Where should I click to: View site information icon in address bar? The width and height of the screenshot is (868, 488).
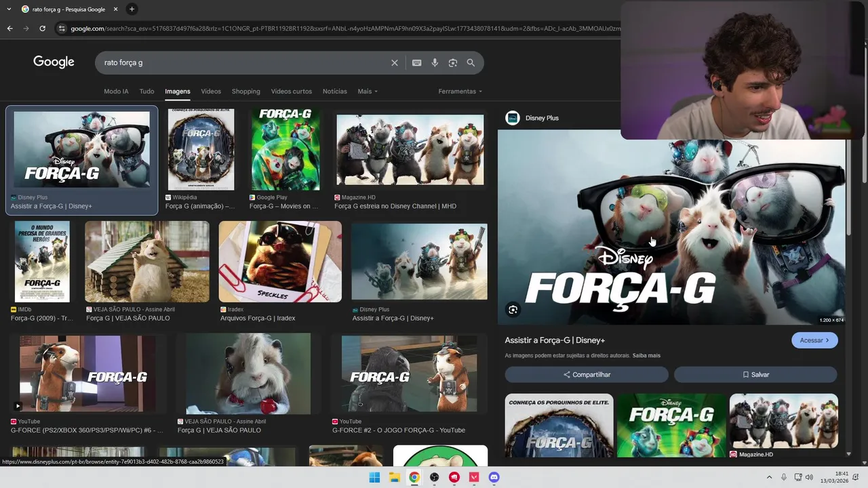point(62,28)
